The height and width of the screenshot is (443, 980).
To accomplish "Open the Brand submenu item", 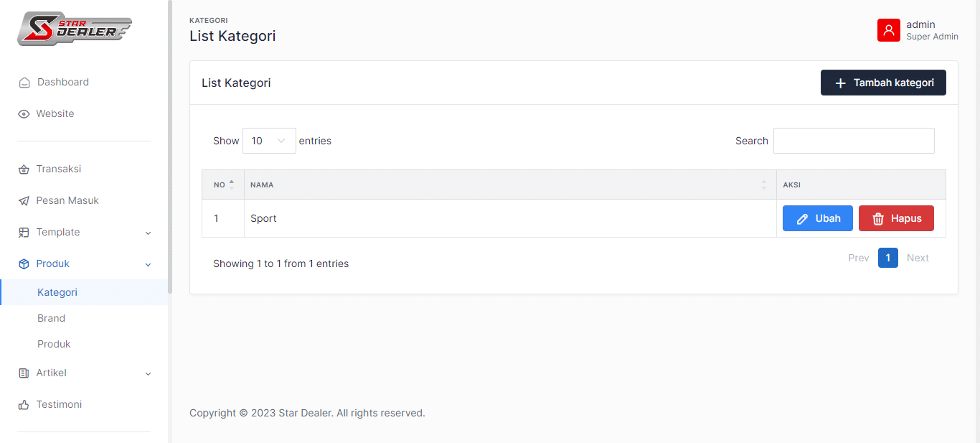I will [51, 318].
